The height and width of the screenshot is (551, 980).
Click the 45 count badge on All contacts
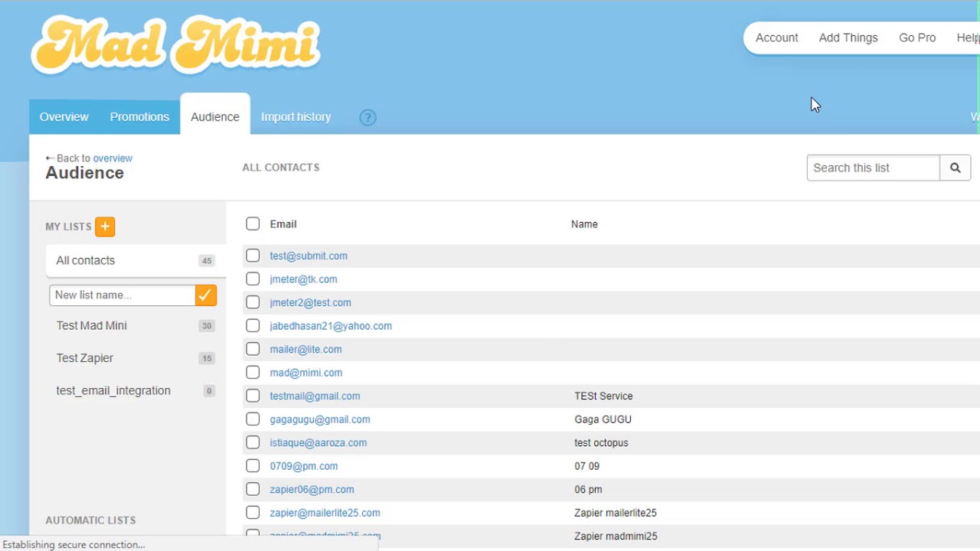[207, 261]
